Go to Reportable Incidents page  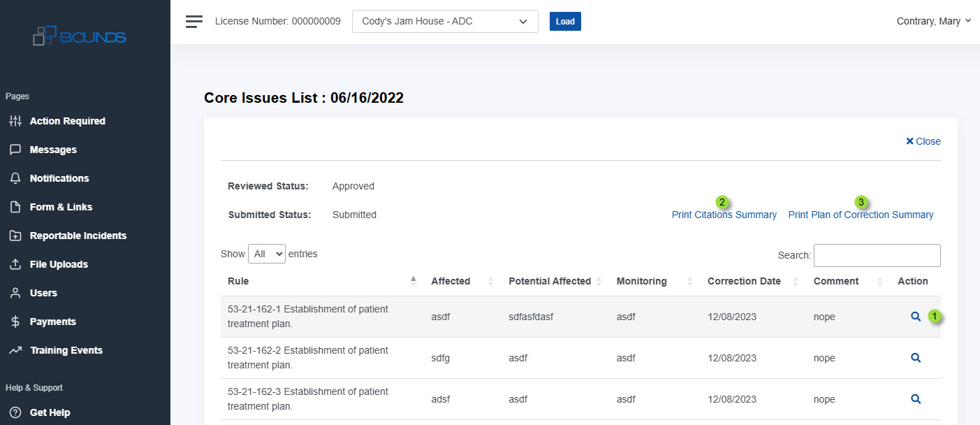[x=78, y=236]
